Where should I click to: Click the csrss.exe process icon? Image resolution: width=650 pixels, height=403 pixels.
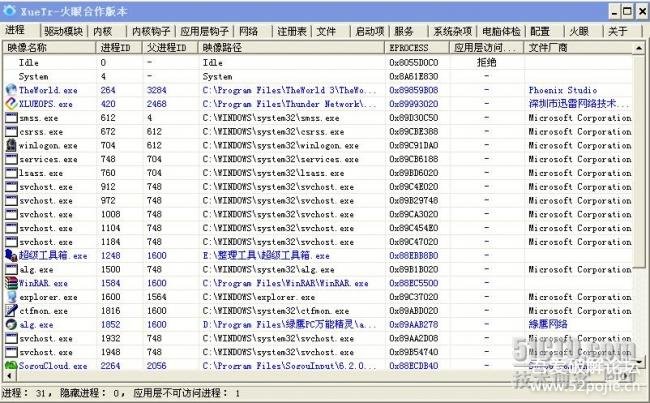[x=11, y=131]
